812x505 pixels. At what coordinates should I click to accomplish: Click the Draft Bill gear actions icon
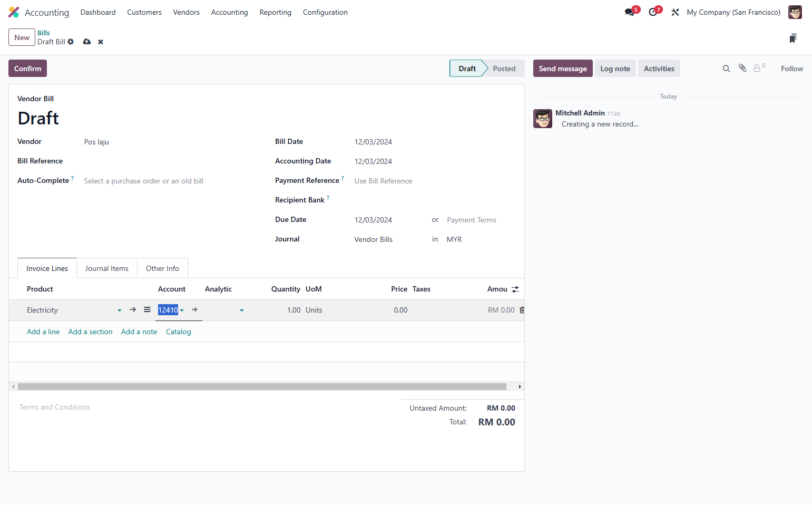point(71,42)
